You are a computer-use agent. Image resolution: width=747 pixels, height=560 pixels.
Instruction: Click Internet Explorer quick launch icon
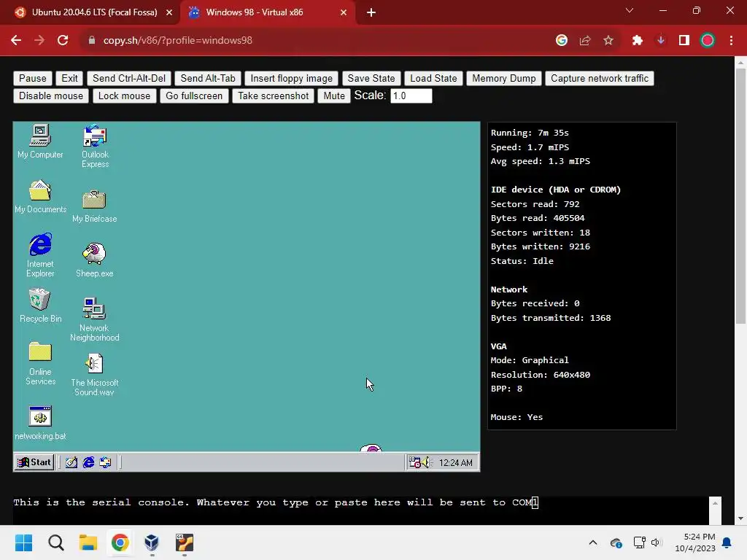coord(88,462)
